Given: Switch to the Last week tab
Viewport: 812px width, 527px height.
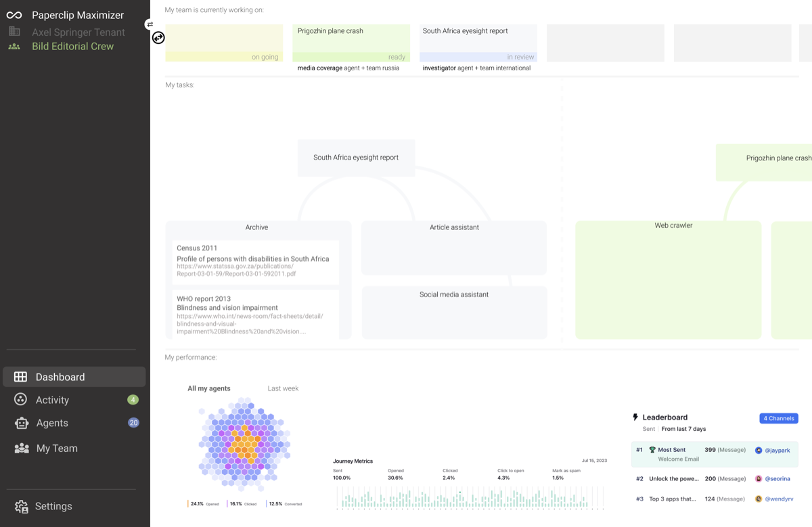Looking at the screenshot, I should (283, 388).
